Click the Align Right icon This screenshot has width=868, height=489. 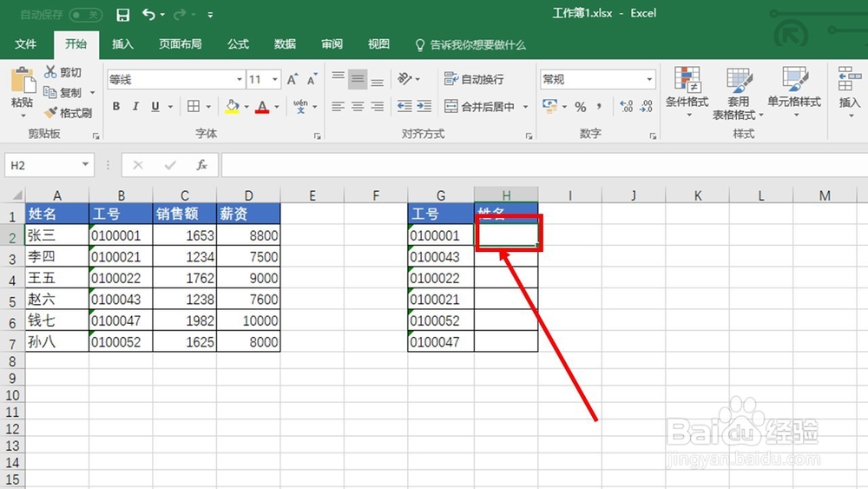377,106
